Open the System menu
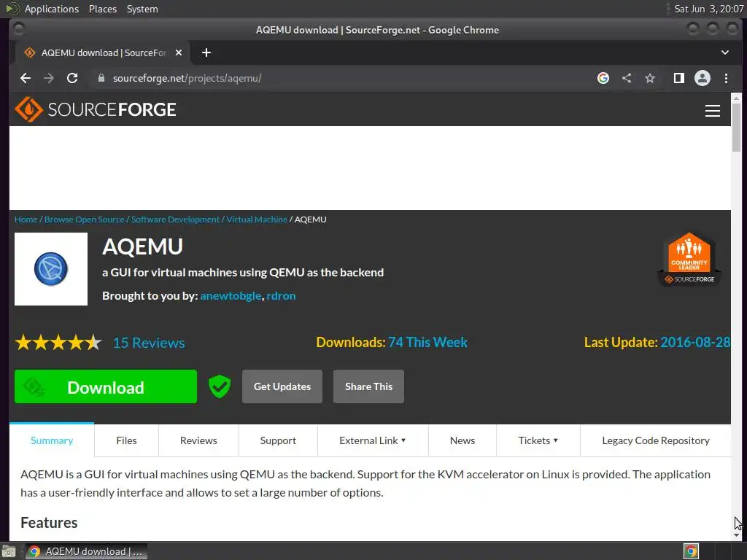 coord(142,9)
